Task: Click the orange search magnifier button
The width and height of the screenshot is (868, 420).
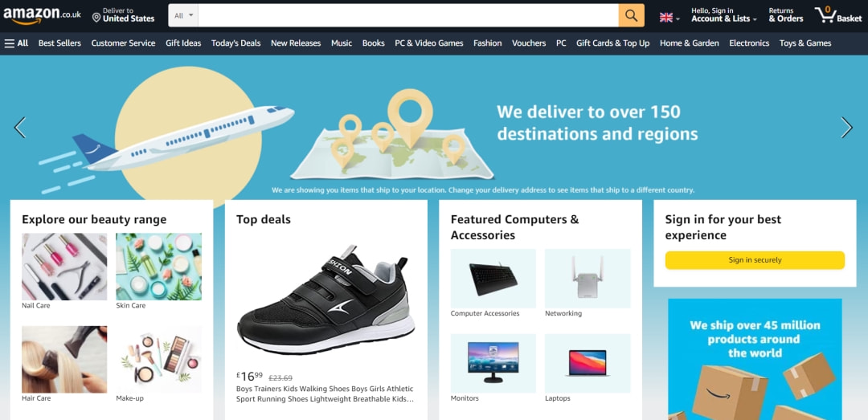Action: [631, 15]
